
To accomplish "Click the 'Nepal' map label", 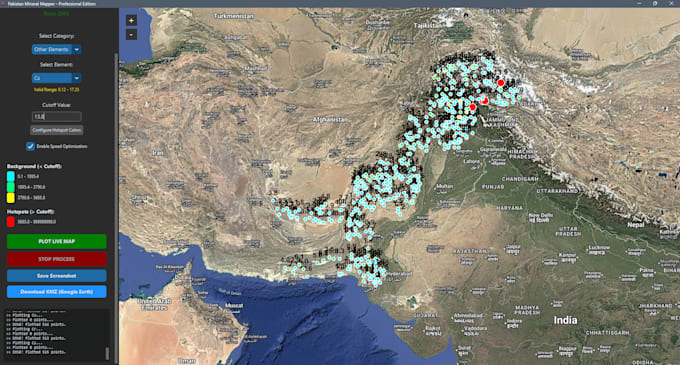I will click(636, 225).
